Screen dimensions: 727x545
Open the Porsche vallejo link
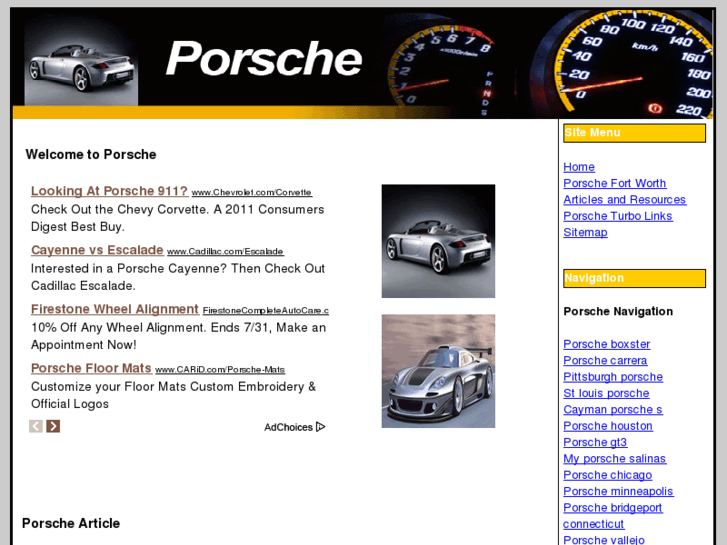(x=604, y=540)
